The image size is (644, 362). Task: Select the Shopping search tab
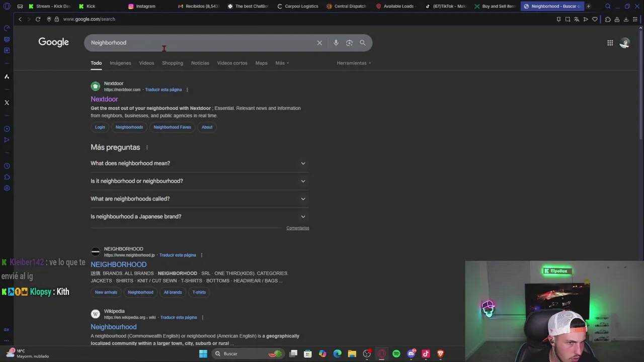pyautogui.click(x=173, y=63)
